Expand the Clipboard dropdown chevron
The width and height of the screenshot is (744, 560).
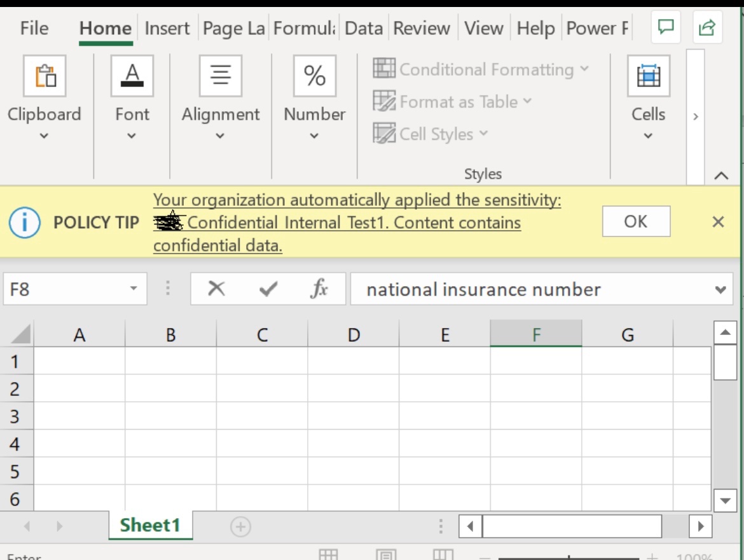pos(44,135)
